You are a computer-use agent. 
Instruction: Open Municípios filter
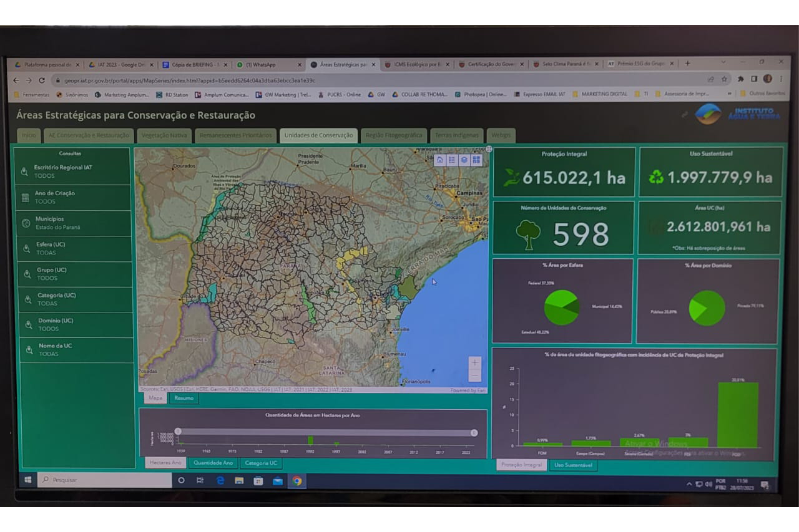[x=74, y=223]
